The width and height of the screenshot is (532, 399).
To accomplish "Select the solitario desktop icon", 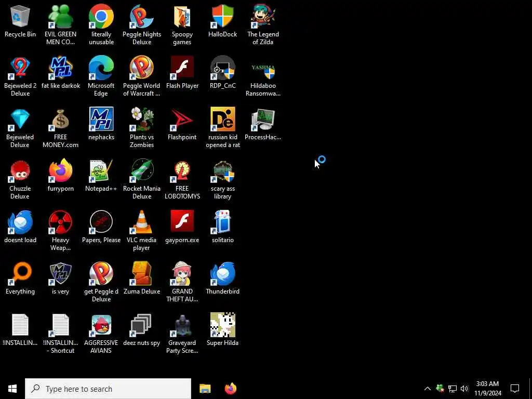I will click(222, 222).
